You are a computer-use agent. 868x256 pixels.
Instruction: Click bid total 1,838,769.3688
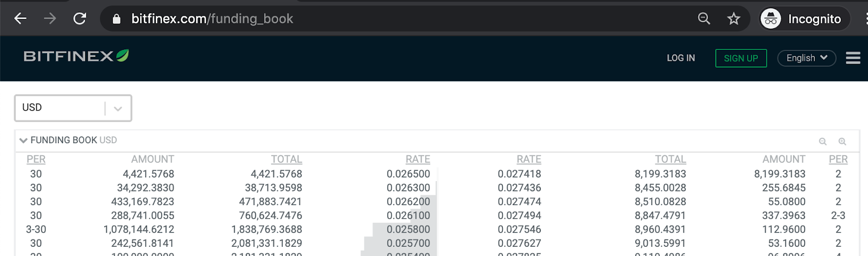pyautogui.click(x=267, y=229)
